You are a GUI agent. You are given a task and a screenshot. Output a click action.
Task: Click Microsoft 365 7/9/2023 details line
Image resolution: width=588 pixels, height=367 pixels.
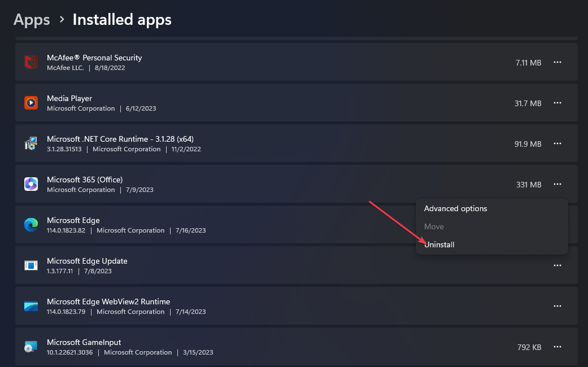[x=100, y=190]
